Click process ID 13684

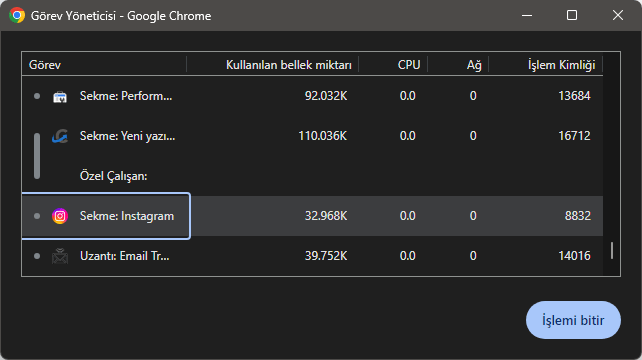click(x=574, y=96)
